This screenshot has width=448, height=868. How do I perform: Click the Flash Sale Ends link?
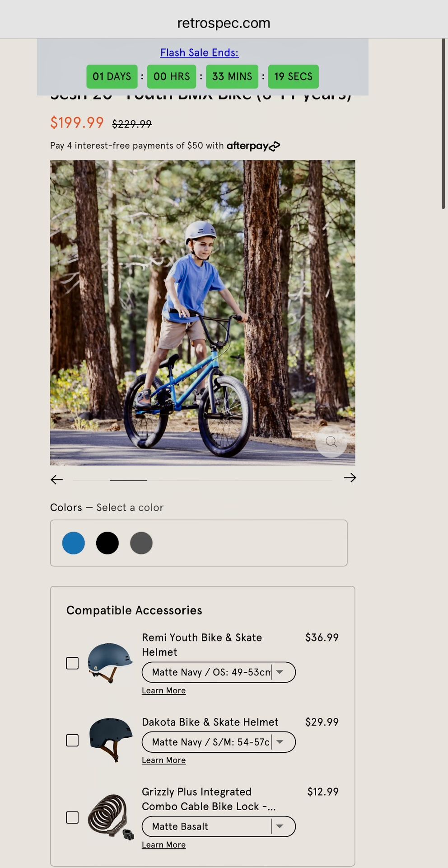coord(199,52)
